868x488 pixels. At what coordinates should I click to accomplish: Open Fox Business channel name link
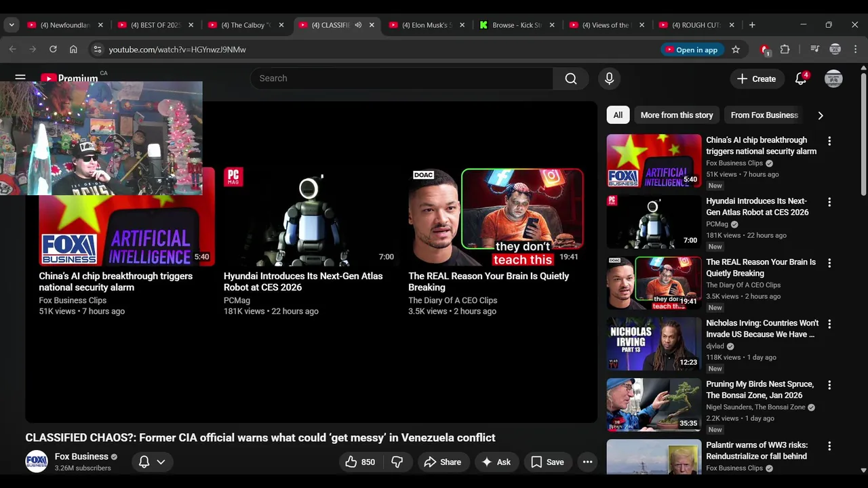(81, 456)
